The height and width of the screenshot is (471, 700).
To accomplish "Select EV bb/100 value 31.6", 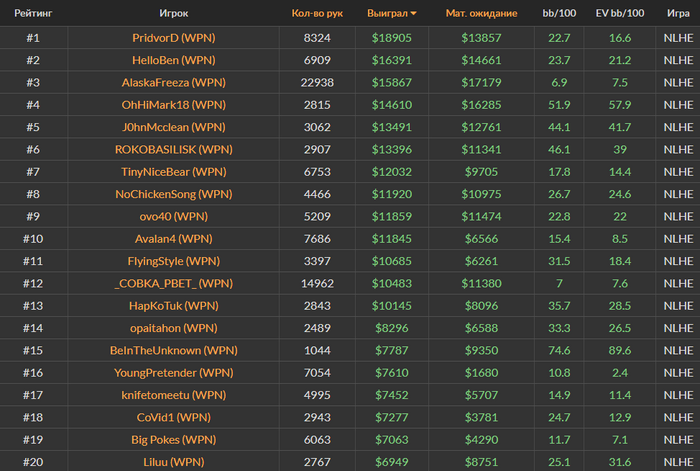I will [620, 462].
